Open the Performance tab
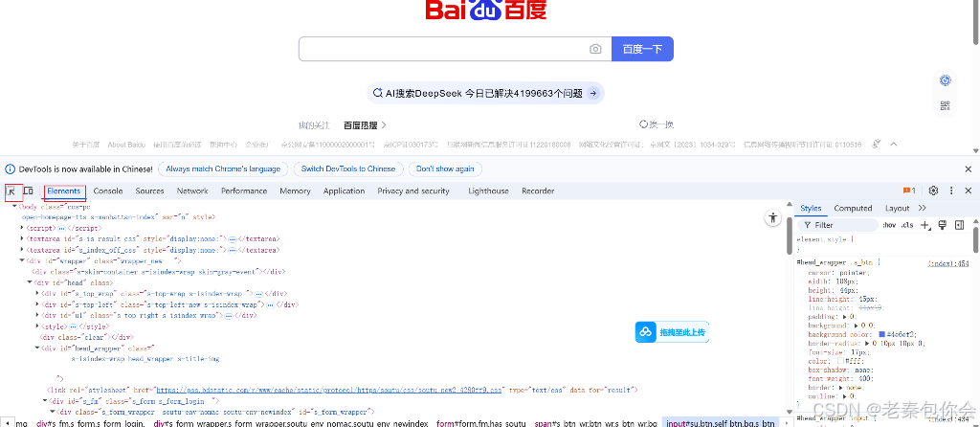The image size is (980, 427). [244, 191]
